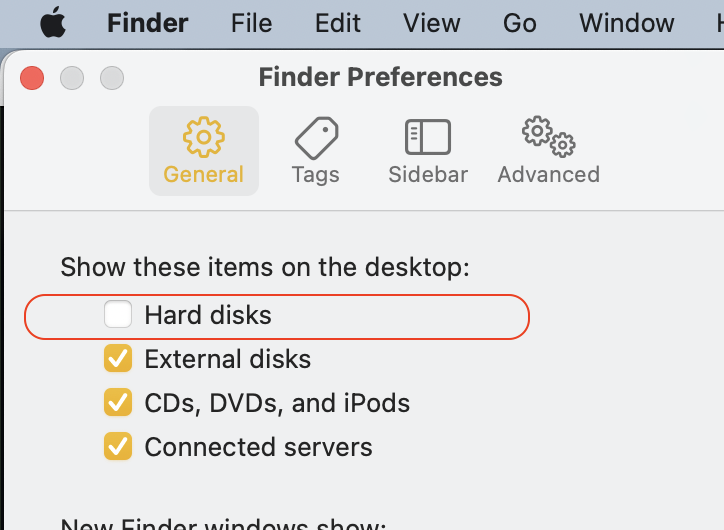Click the Advanced double-gear icon
The width and height of the screenshot is (724, 530).
click(548, 137)
